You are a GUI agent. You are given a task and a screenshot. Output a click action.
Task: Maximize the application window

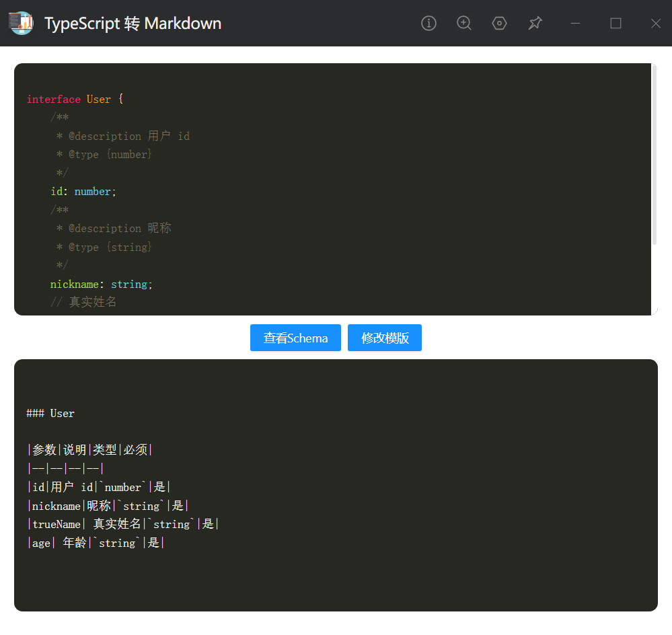[616, 23]
